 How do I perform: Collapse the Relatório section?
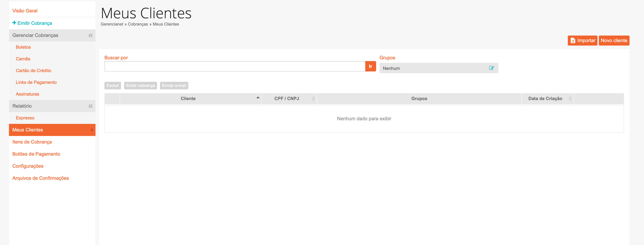tap(90, 106)
